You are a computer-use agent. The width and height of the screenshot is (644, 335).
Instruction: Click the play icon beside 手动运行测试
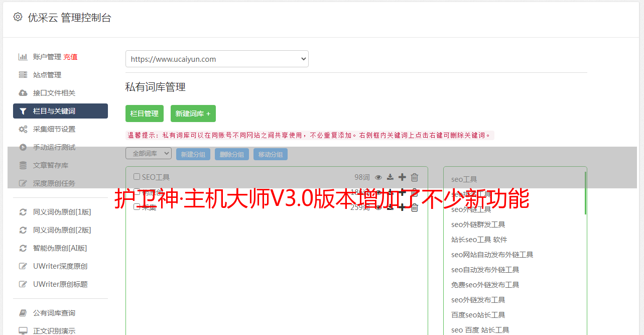pyautogui.click(x=23, y=147)
